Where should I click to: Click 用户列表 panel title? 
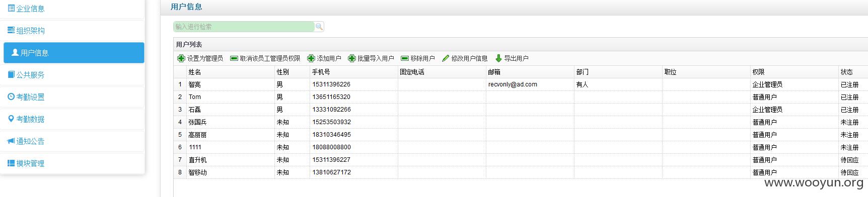tap(189, 45)
